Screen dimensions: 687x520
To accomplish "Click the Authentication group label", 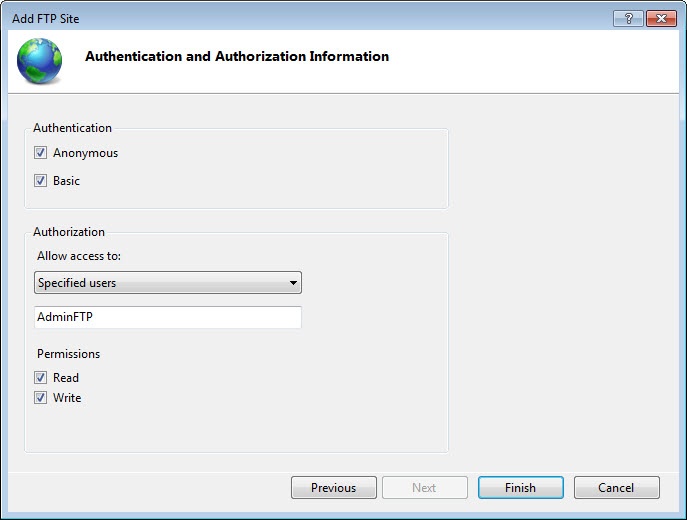I will tap(72, 128).
